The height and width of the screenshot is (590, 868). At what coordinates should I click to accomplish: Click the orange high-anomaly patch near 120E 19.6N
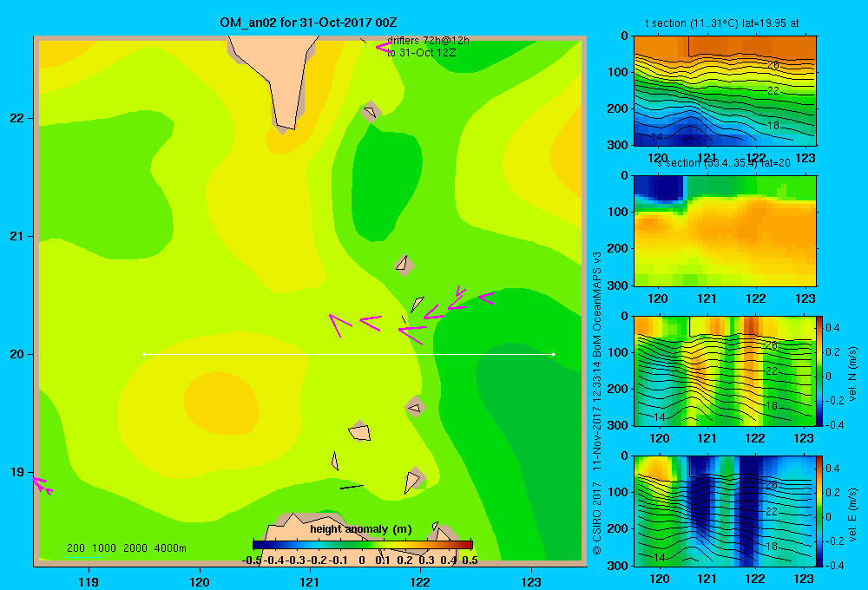coord(221,403)
